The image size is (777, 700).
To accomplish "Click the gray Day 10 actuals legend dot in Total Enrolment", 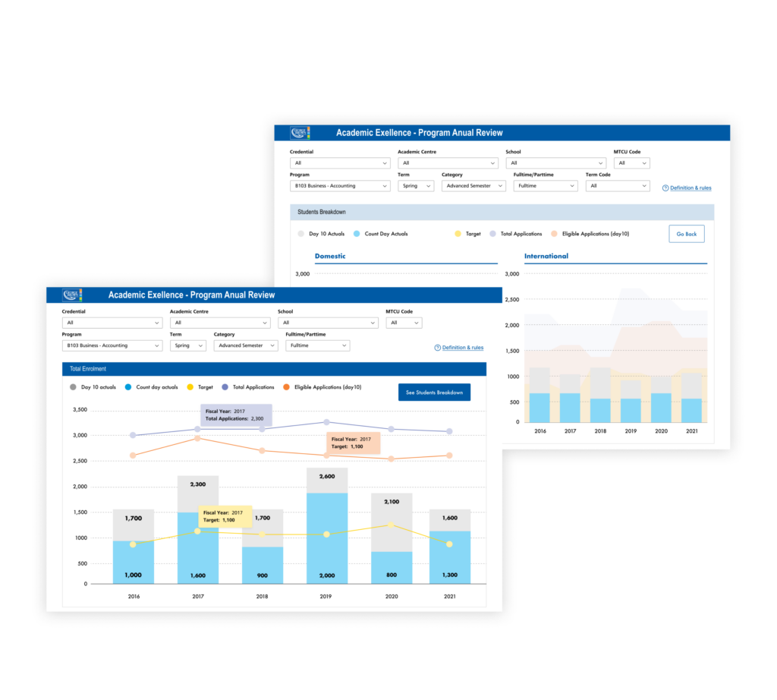I will tap(74, 387).
